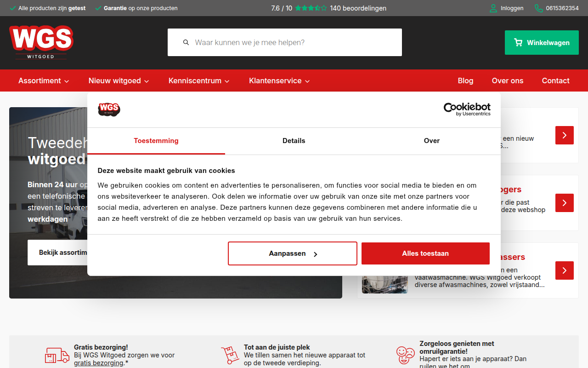Open the Winkelwagen shopping cart
The height and width of the screenshot is (368, 588).
[x=542, y=43]
